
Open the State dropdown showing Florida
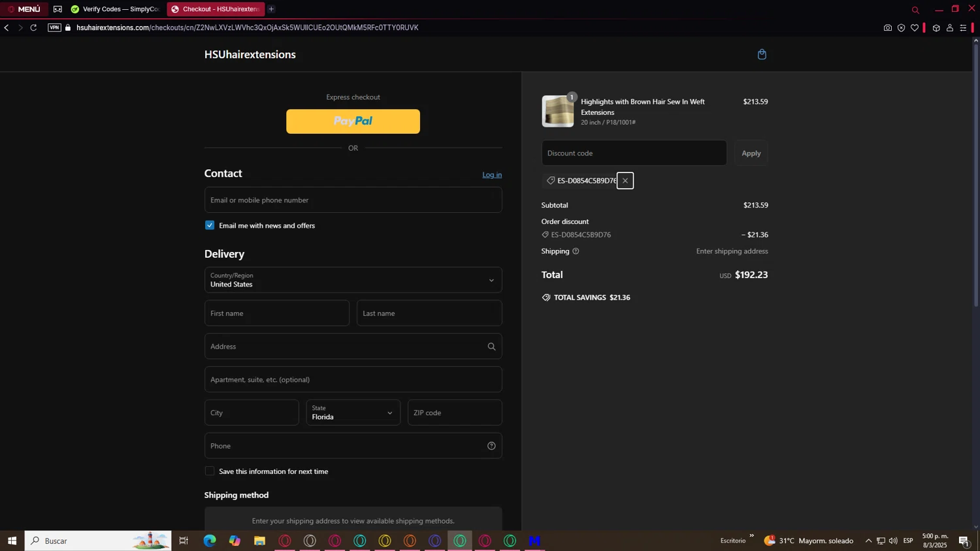click(x=353, y=413)
